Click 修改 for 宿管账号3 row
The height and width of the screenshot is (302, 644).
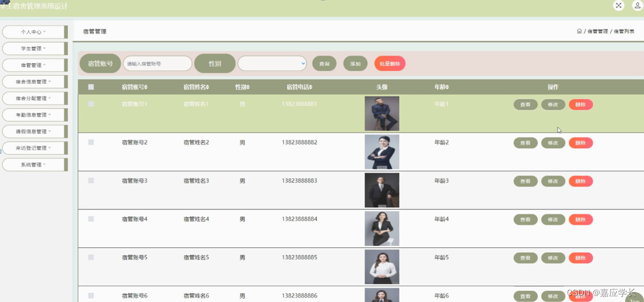pyautogui.click(x=553, y=181)
